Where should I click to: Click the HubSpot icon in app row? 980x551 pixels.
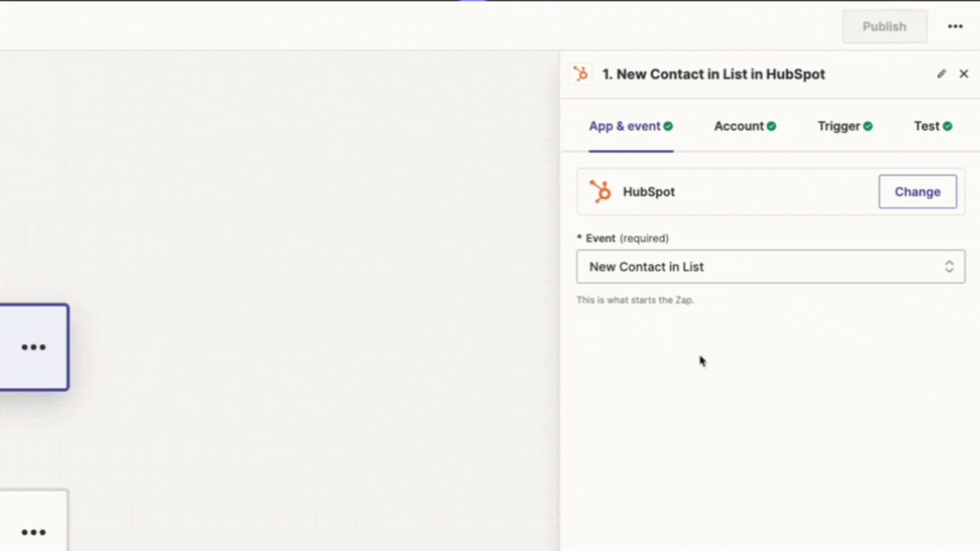click(600, 191)
